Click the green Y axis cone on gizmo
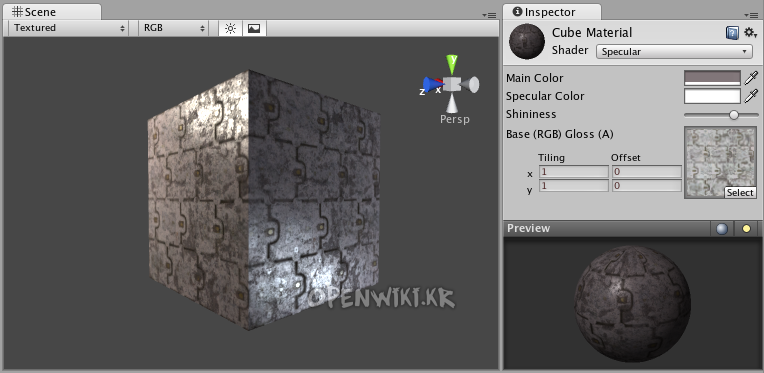The image size is (764, 373). (452, 64)
